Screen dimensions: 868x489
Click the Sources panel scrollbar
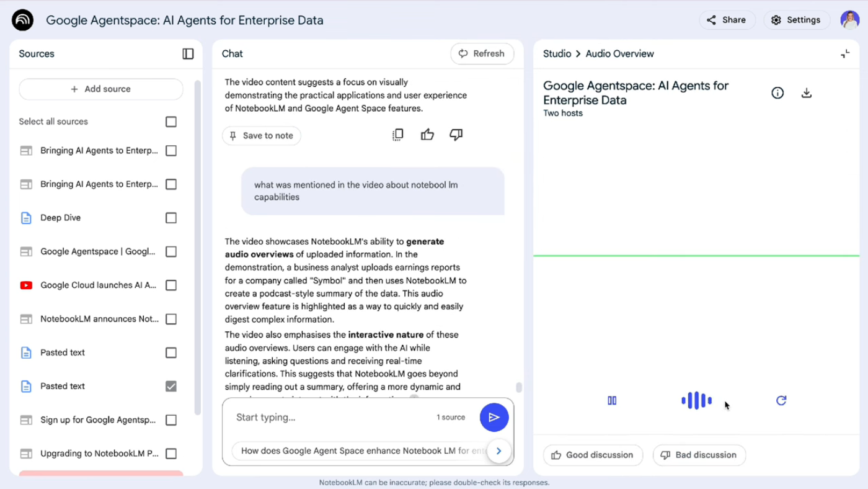pyautogui.click(x=198, y=247)
